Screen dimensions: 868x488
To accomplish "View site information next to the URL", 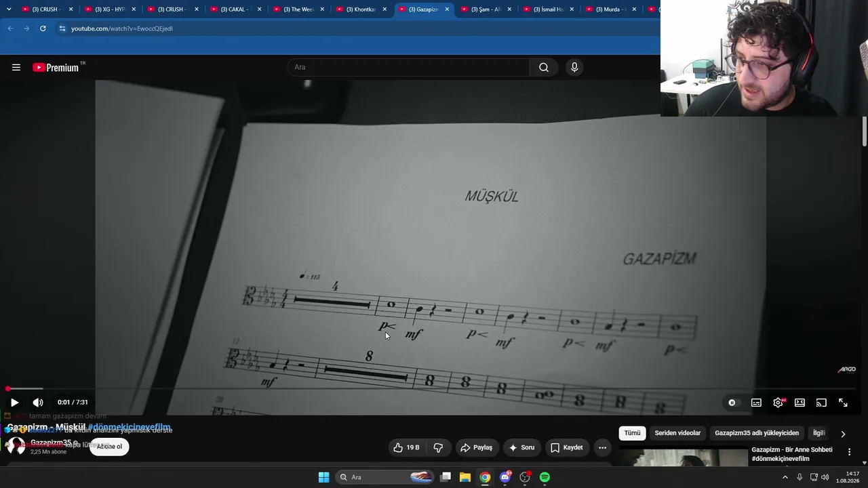I will [x=62, y=28].
